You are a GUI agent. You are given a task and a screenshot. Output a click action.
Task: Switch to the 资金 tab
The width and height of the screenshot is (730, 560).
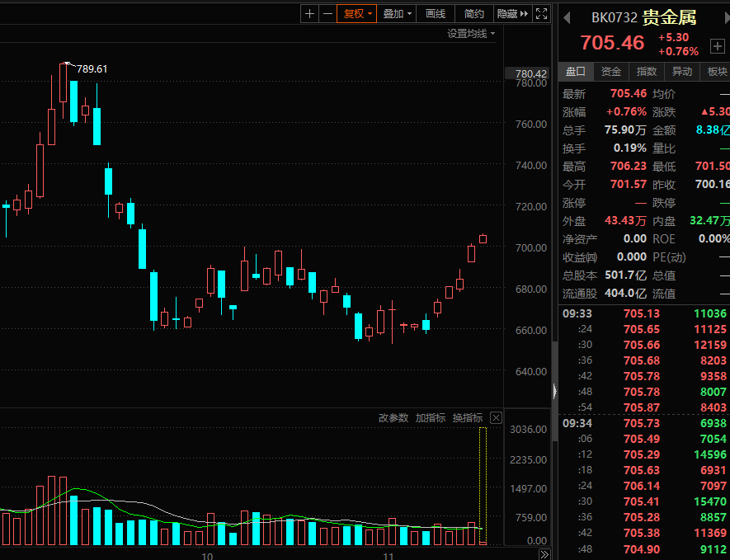coord(611,72)
